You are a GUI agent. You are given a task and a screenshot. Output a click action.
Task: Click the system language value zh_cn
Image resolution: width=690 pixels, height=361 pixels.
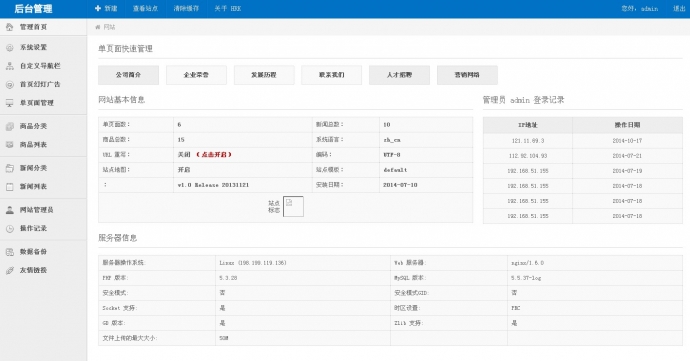[392, 140]
